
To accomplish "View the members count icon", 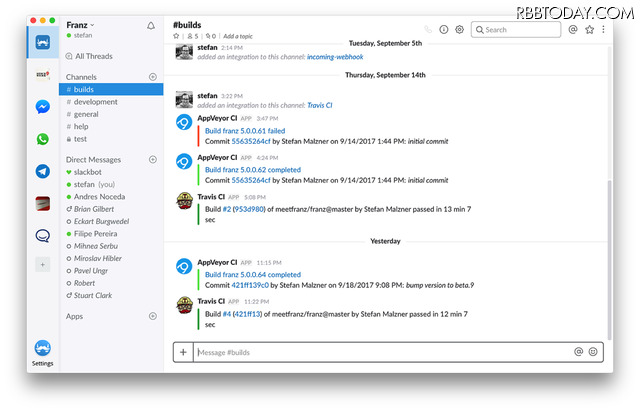I will point(192,36).
